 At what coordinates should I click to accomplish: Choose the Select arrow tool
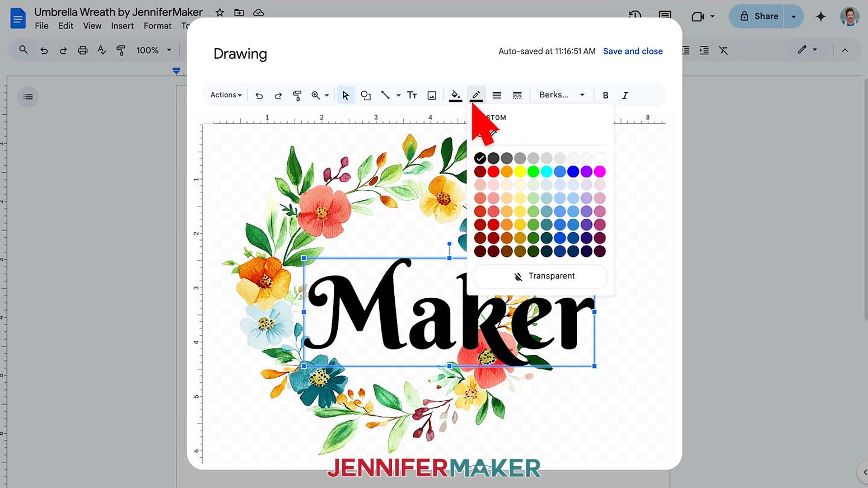(x=346, y=96)
